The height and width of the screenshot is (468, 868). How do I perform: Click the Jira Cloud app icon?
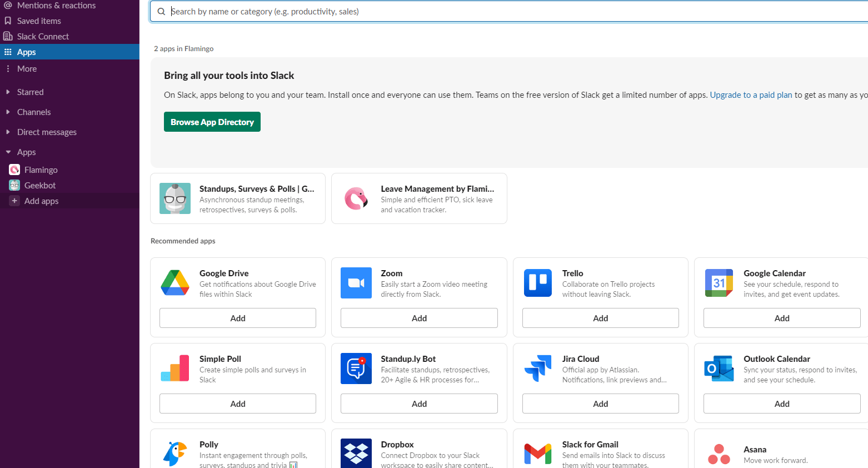pos(537,369)
